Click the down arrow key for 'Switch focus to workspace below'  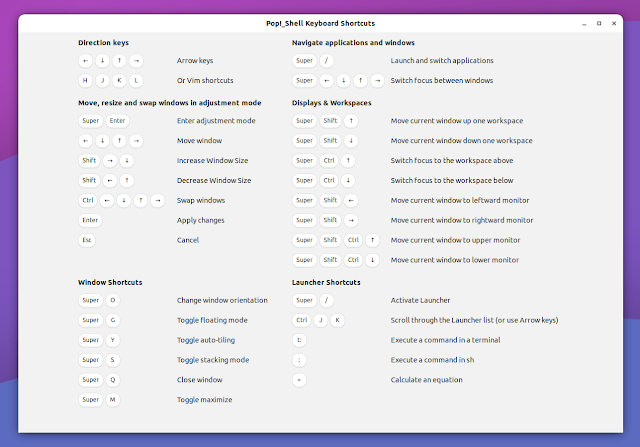coord(349,180)
